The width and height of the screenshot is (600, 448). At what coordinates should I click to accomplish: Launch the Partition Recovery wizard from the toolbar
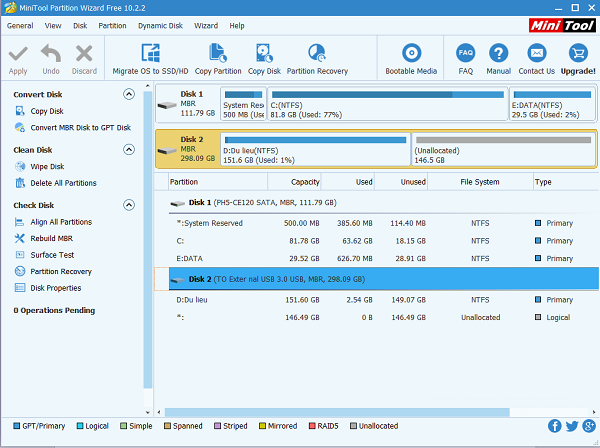tap(317, 53)
